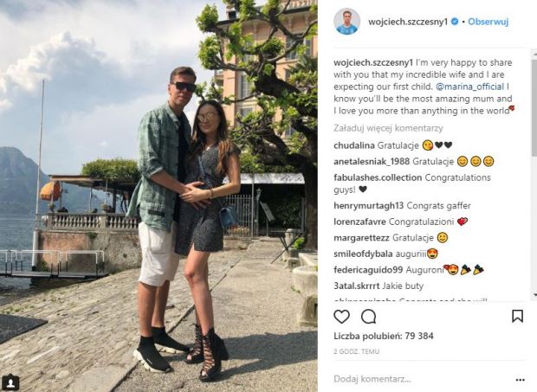Open fabulashes.collection commenter profile
Screen dimensions: 537x392
pos(378,177)
